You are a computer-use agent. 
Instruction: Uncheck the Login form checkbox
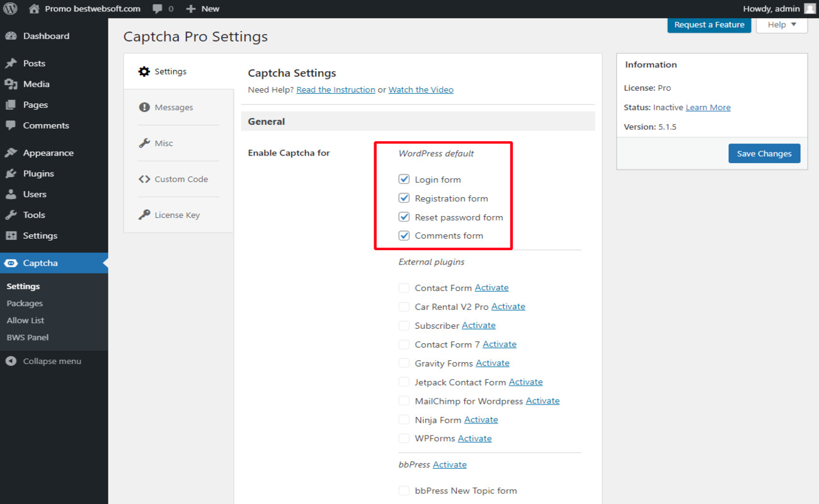pyautogui.click(x=404, y=180)
